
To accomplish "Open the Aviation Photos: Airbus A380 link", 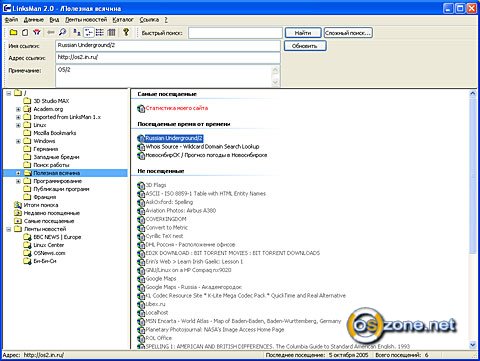I will tap(181, 211).
